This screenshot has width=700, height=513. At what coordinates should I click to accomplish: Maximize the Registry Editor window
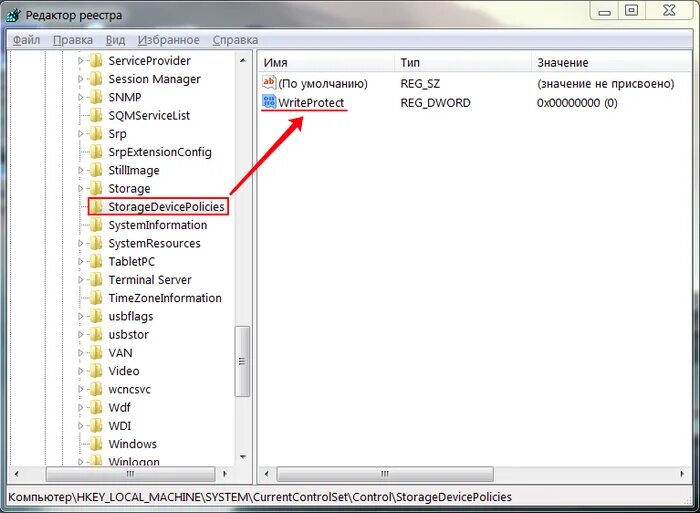(x=631, y=10)
